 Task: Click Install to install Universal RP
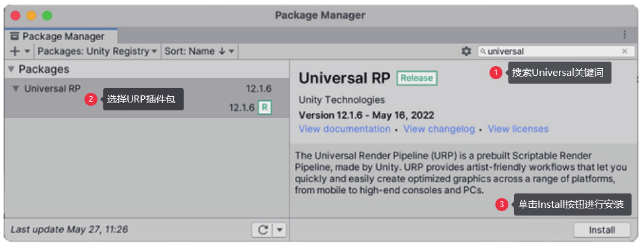pos(602,230)
